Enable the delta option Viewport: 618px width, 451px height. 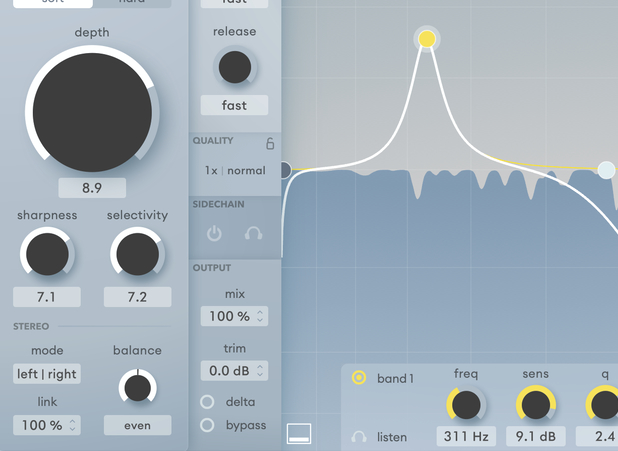coord(208,402)
